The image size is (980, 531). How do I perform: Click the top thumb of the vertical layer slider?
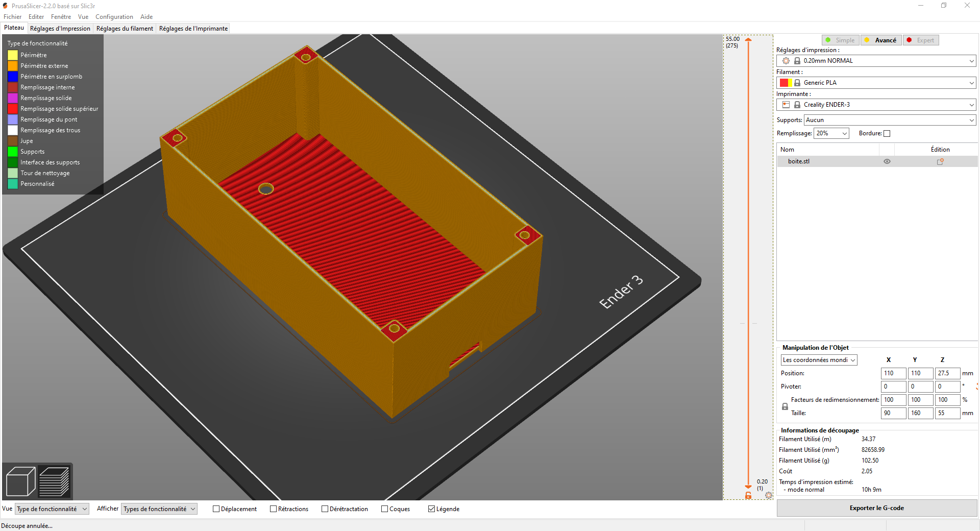pos(748,40)
